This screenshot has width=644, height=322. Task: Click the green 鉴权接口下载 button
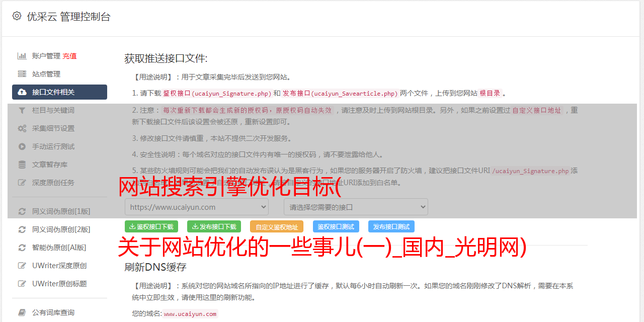(151, 226)
